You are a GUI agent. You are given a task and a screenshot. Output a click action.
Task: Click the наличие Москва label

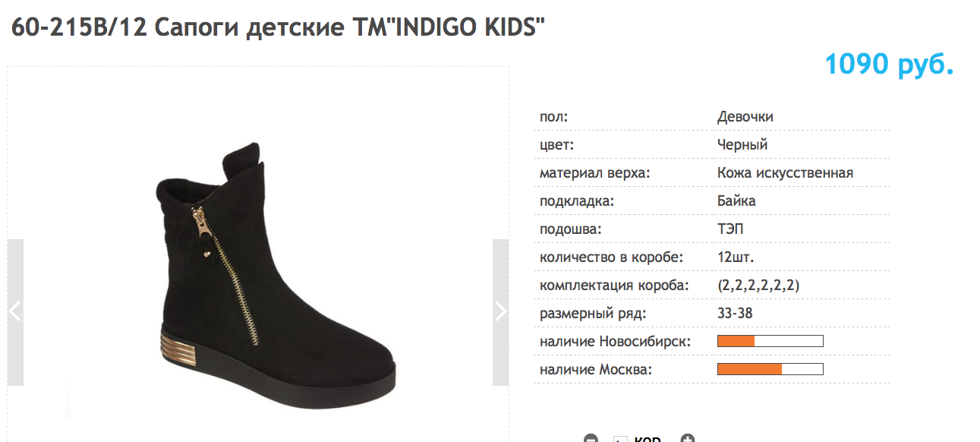pos(595,369)
